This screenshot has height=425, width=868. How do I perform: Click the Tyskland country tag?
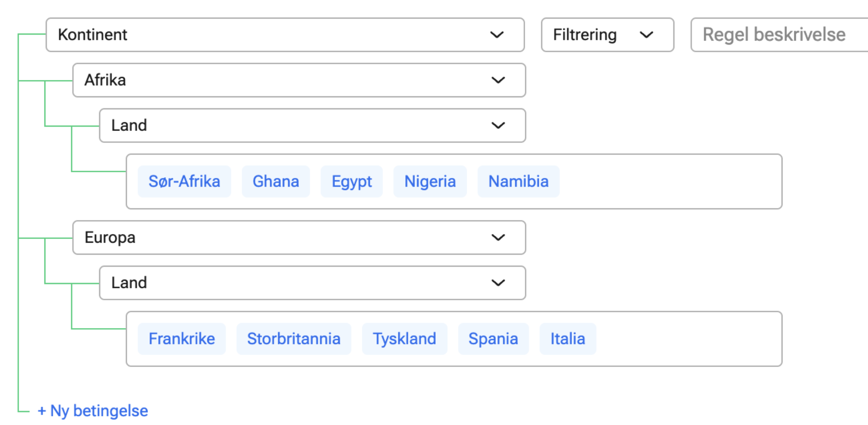pyautogui.click(x=404, y=339)
